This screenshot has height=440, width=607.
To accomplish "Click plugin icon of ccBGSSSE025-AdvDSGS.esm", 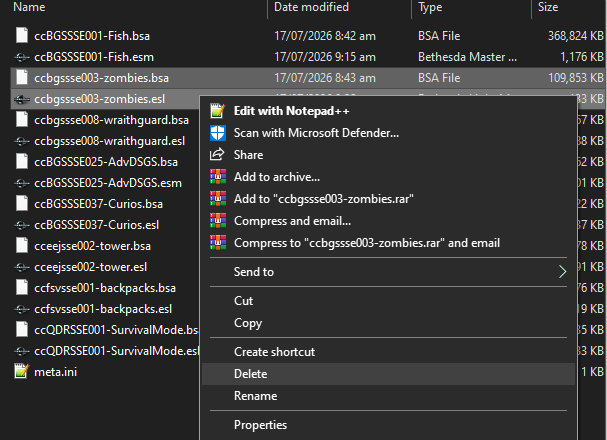I will [22, 183].
